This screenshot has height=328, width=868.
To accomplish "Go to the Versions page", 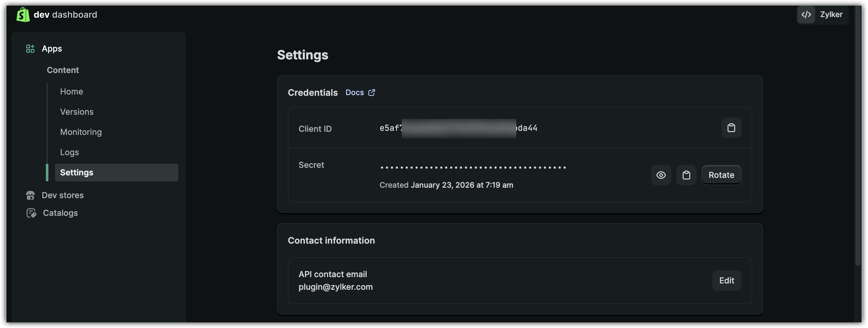I will [x=77, y=112].
